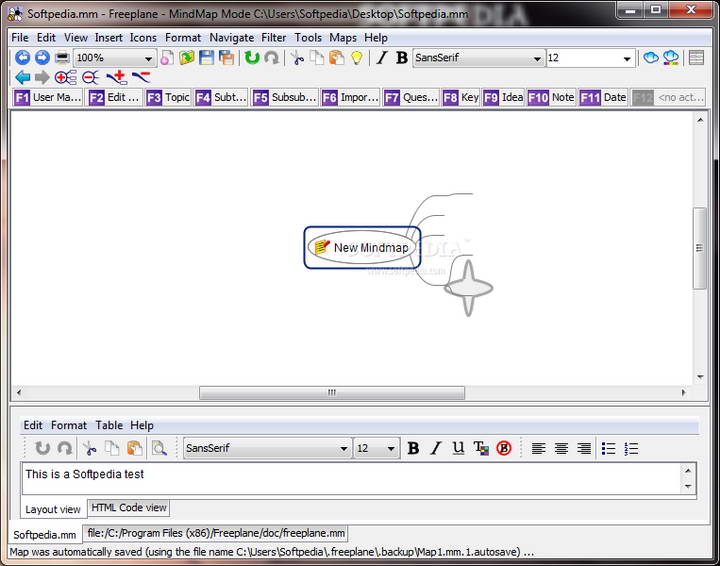Open the note editor SansSerif font dropdown
This screenshot has width=720, height=566.
coord(343,448)
